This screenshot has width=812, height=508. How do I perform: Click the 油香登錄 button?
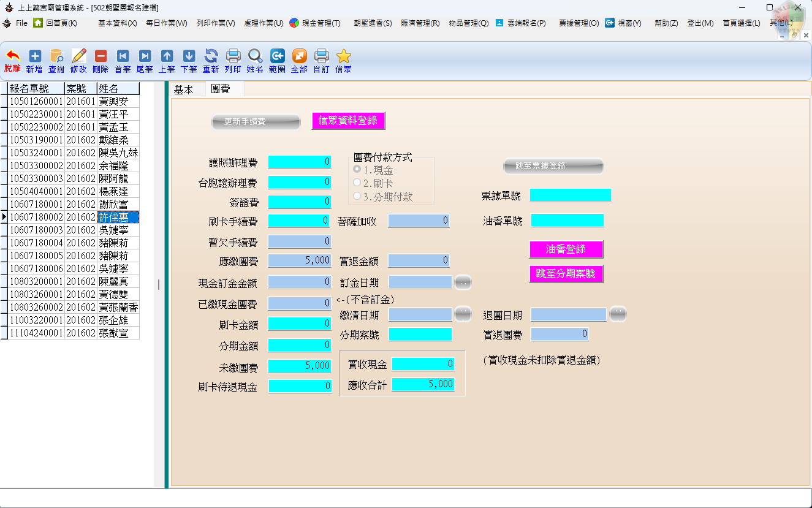(x=566, y=249)
